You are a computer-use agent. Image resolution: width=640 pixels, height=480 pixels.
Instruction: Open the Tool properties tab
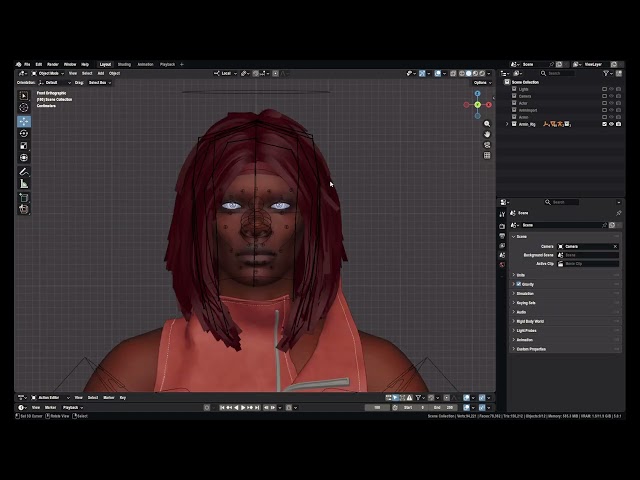click(x=502, y=214)
